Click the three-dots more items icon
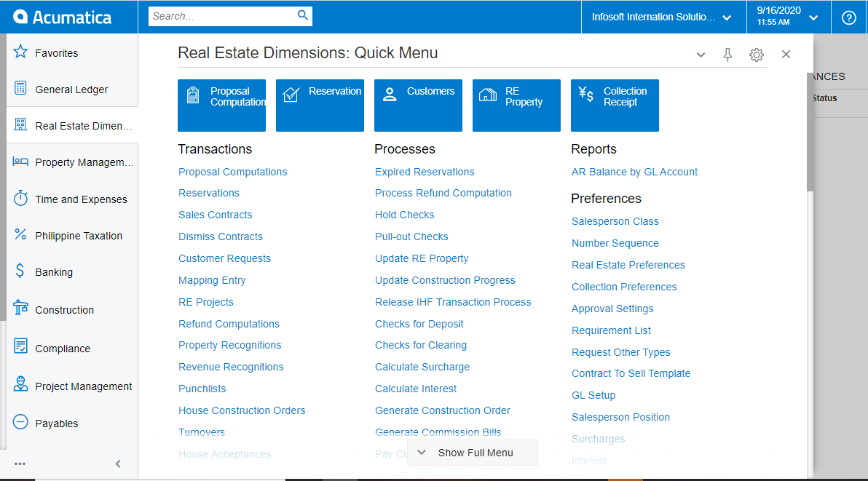The width and height of the screenshot is (868, 481). 20,464
